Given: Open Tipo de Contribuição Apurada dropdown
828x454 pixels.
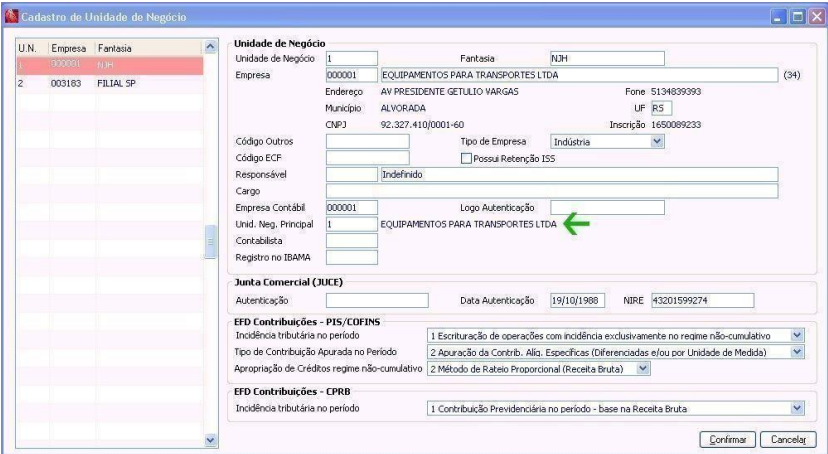Looking at the screenshot, I should (x=797, y=352).
